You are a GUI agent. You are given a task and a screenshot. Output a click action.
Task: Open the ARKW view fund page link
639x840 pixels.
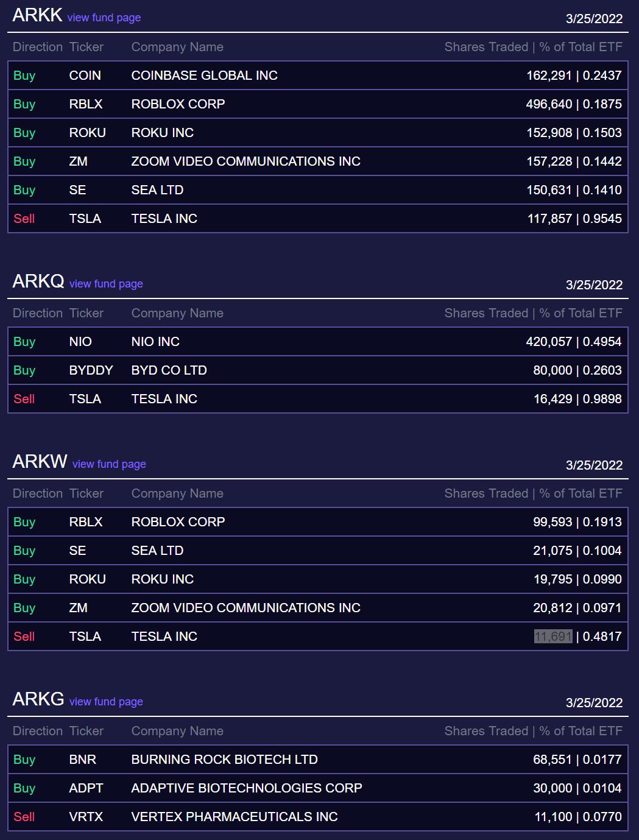tap(109, 464)
